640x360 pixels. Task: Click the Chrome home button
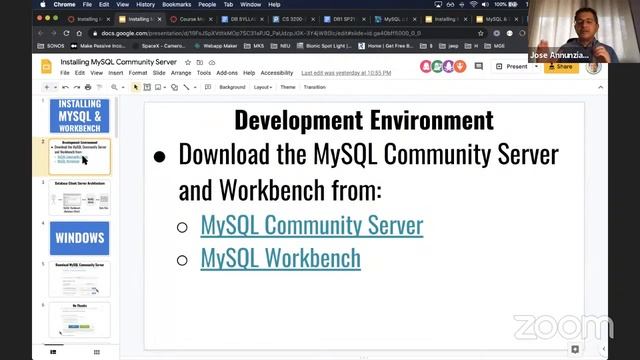click(80, 33)
